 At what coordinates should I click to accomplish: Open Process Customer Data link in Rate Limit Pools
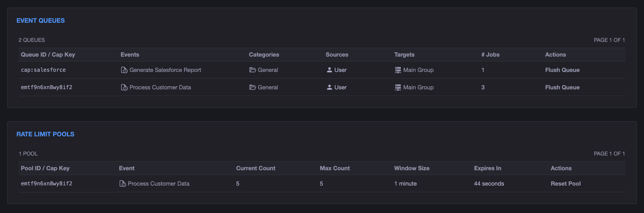pyautogui.click(x=159, y=183)
